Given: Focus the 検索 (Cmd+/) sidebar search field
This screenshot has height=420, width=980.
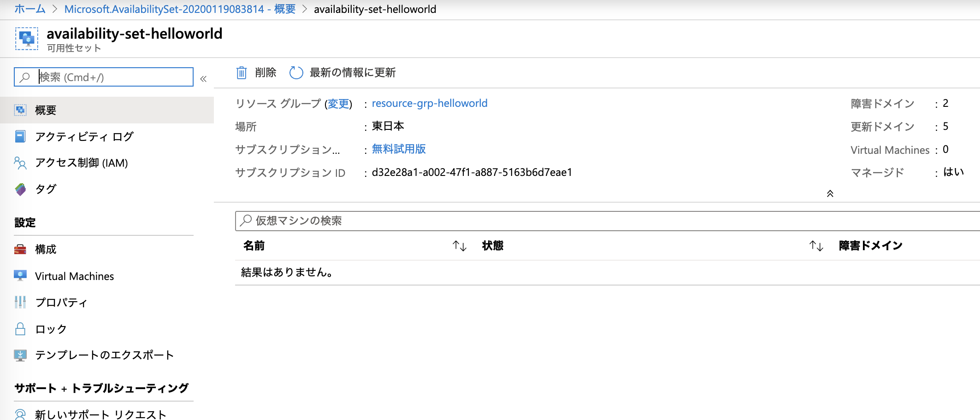Looking at the screenshot, I should (104, 77).
